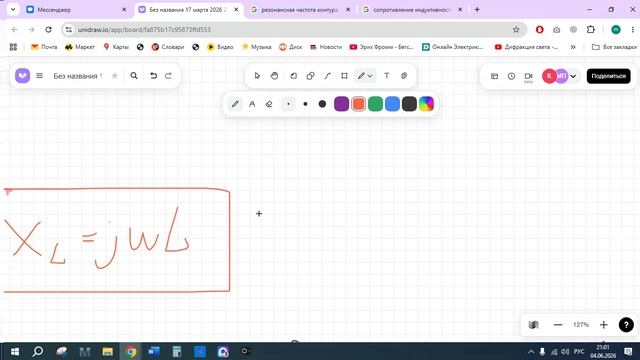Select the connector line tool
The width and height of the screenshot is (640, 360).
(x=327, y=76)
